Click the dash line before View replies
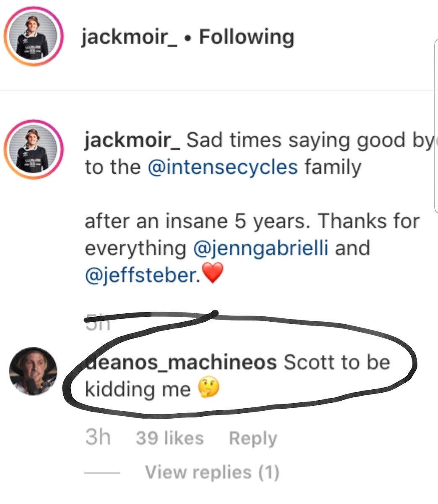The width and height of the screenshot is (438, 504). (102, 472)
